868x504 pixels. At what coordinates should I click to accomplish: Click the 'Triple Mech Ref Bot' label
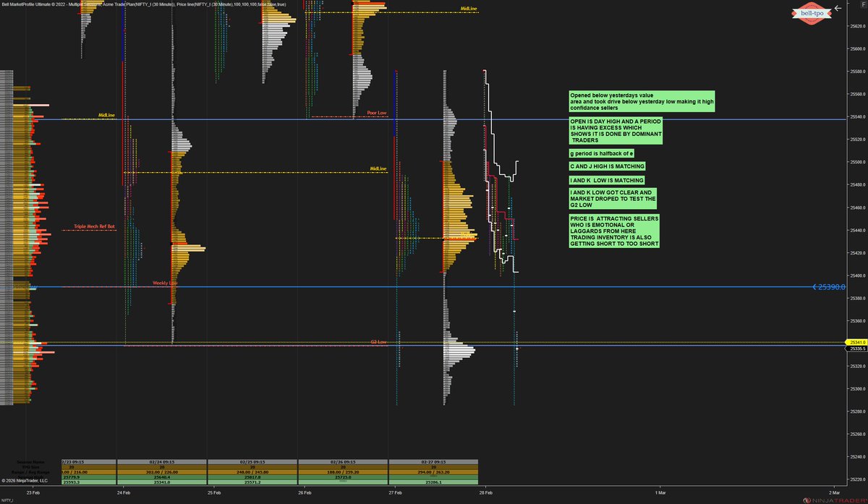coord(94,226)
